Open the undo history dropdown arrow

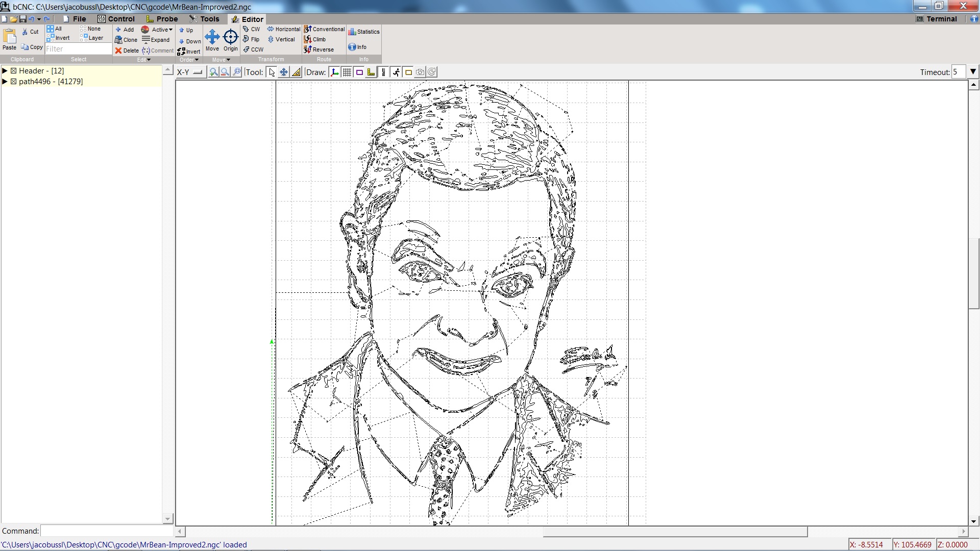[x=39, y=19]
